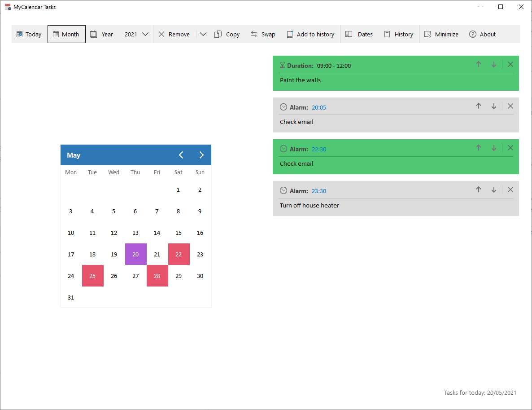Swap tasks using the Swap button
Screen dimensions: 532x410
pyautogui.click(x=263, y=35)
